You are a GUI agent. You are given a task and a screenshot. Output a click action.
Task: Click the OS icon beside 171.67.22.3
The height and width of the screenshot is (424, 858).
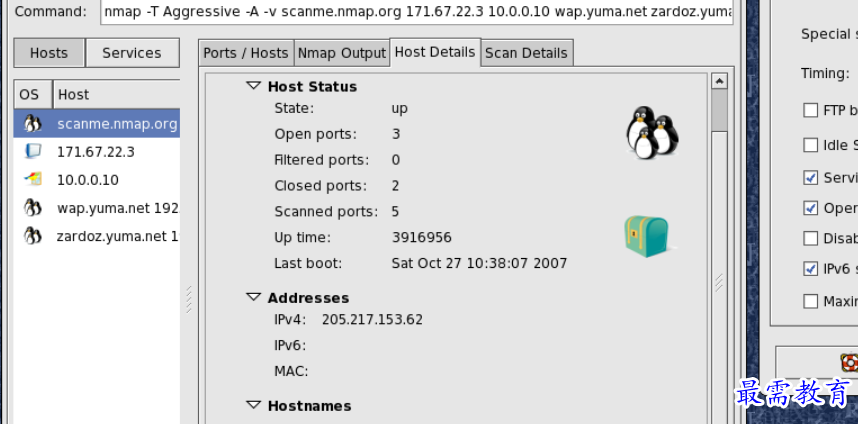[33, 152]
